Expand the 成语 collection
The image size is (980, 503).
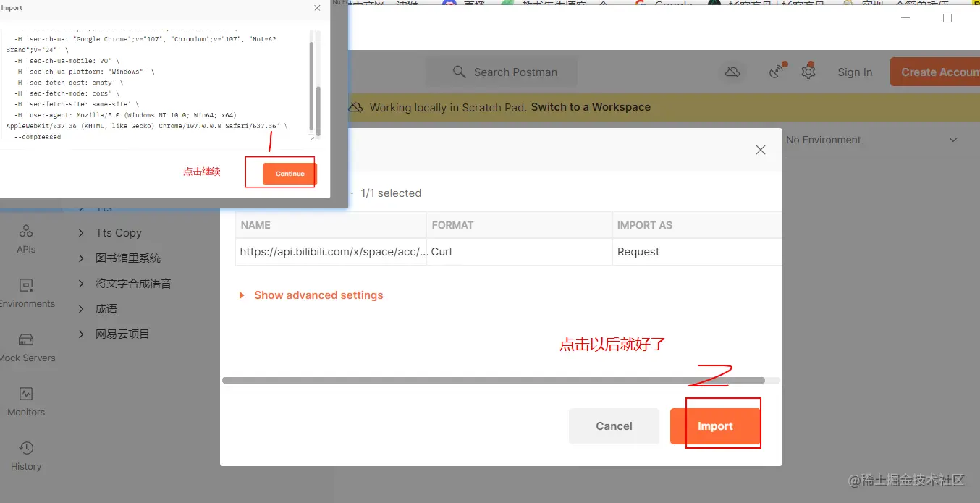pos(81,309)
